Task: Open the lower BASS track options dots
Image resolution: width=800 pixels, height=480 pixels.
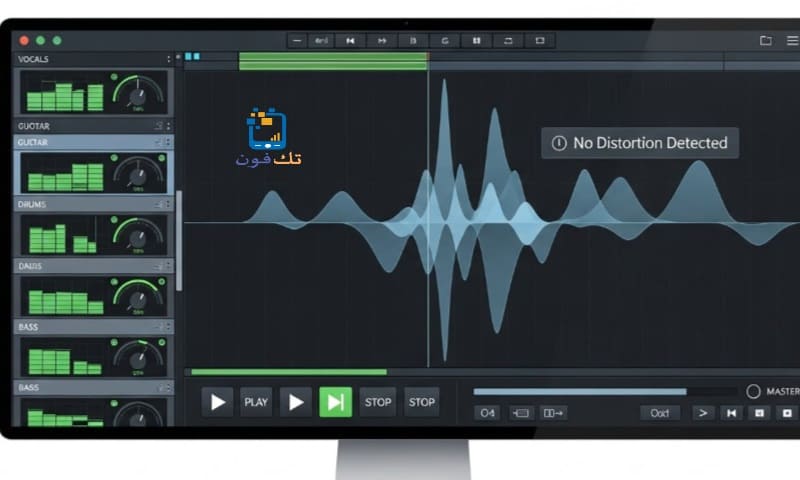Action: click(x=168, y=388)
